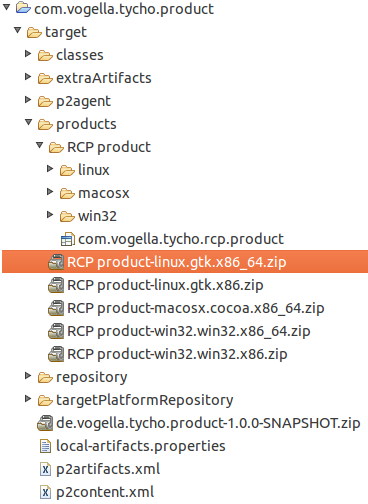368x504 pixels.
Task: Click the linux folder icon
Action: click(x=67, y=170)
